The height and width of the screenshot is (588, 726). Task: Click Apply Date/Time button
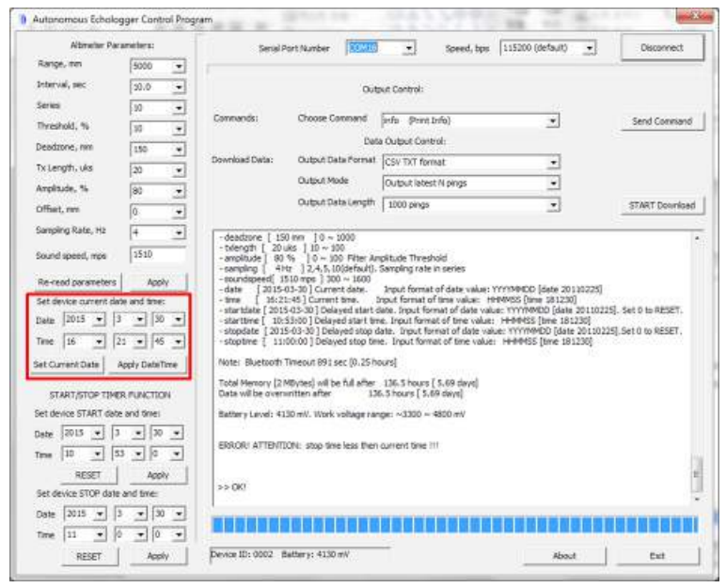coord(152,364)
